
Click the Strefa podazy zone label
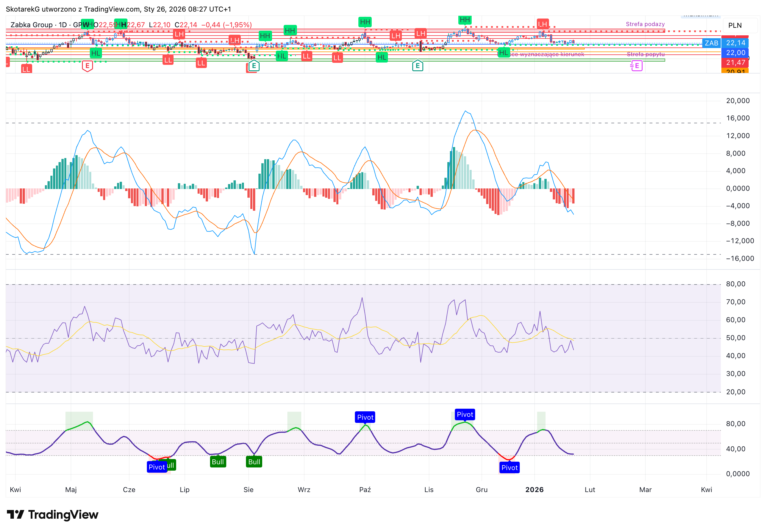[x=645, y=24]
